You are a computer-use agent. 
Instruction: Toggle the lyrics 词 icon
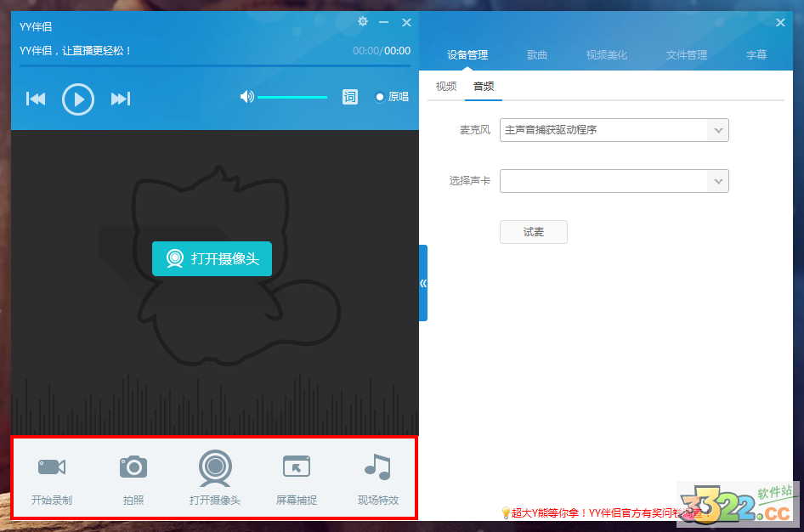(x=349, y=97)
